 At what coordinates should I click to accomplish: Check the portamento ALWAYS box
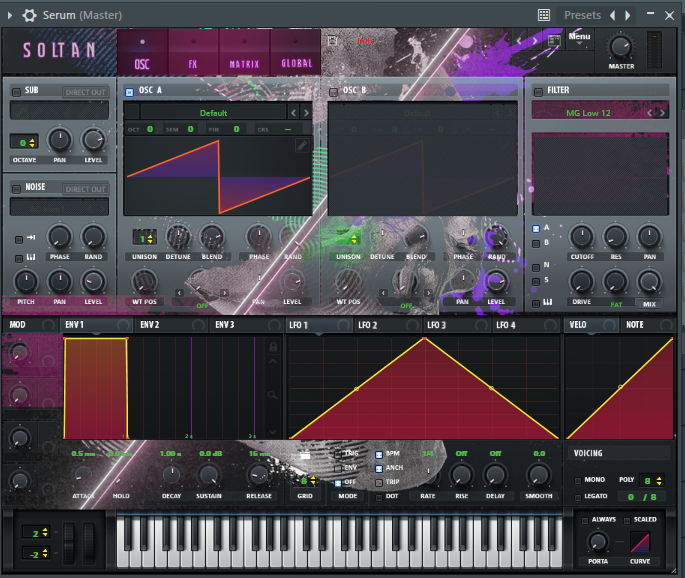585,520
